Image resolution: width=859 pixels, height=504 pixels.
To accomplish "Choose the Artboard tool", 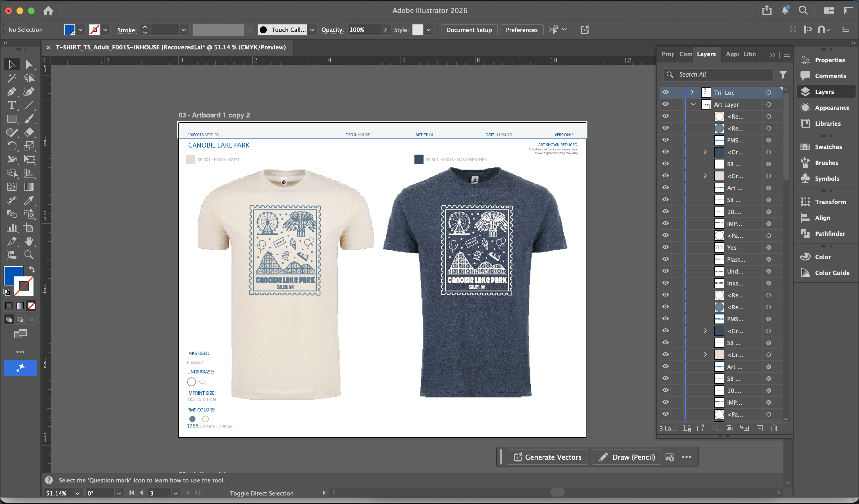I will 29,228.
